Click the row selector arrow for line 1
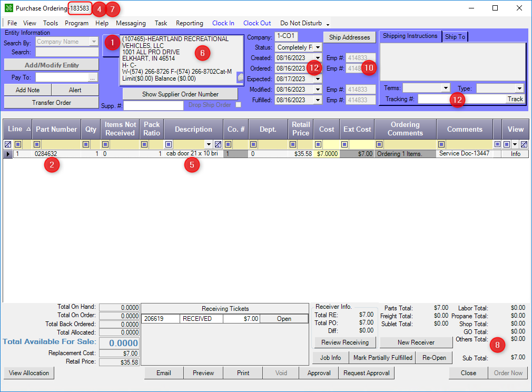 [8, 154]
